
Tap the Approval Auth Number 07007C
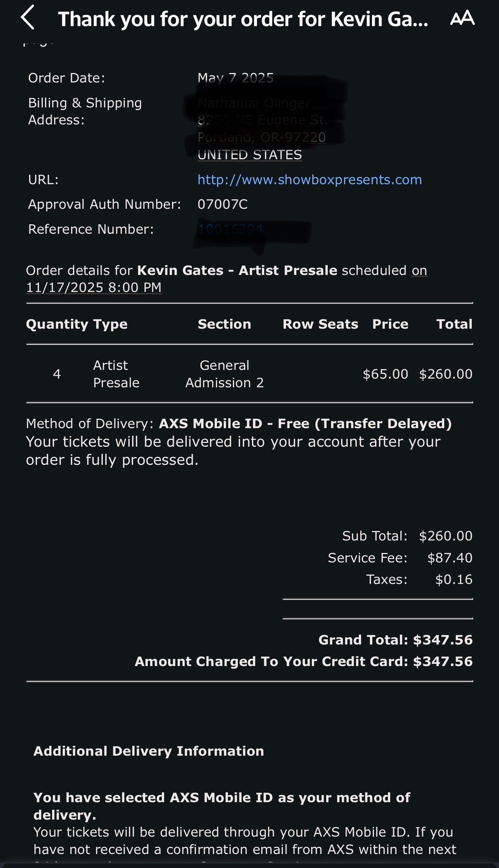coord(222,204)
